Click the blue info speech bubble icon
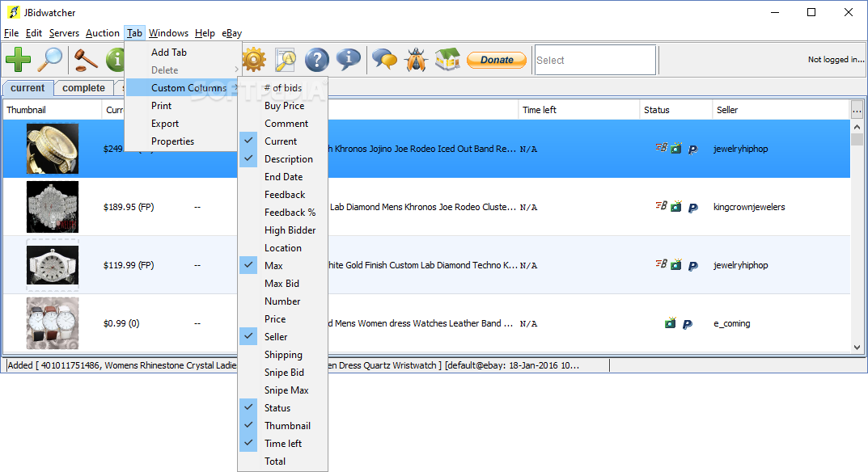868x472 pixels. click(349, 59)
